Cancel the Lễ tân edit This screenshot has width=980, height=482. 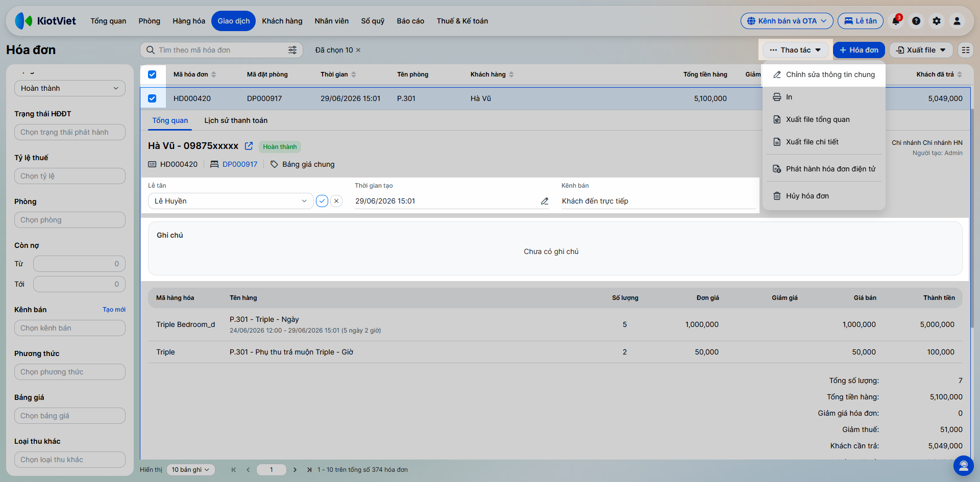pos(336,201)
